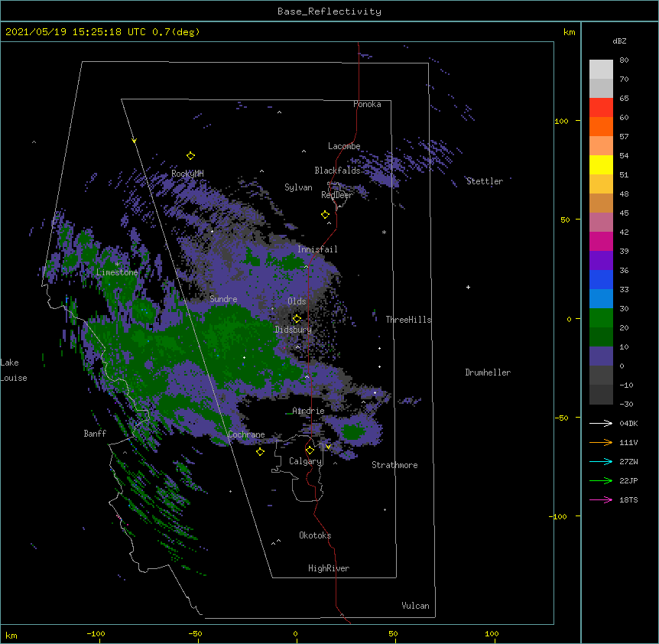The height and width of the screenshot is (644, 659).
Task: Click the Lacombe label
Action: click(x=344, y=146)
